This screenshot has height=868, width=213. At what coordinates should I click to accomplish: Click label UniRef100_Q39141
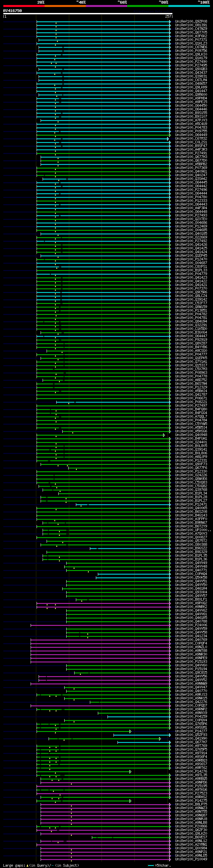click(x=191, y=450)
